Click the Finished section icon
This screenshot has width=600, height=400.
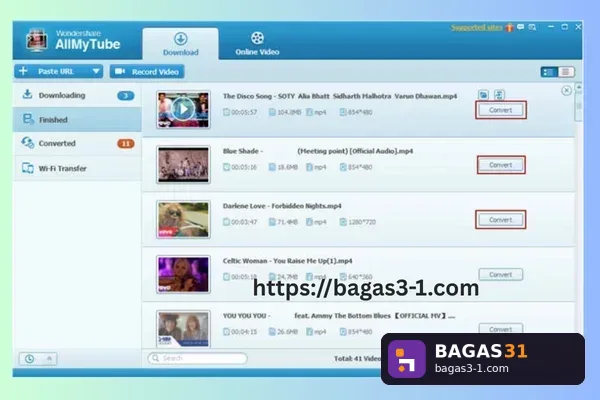pyautogui.click(x=28, y=119)
